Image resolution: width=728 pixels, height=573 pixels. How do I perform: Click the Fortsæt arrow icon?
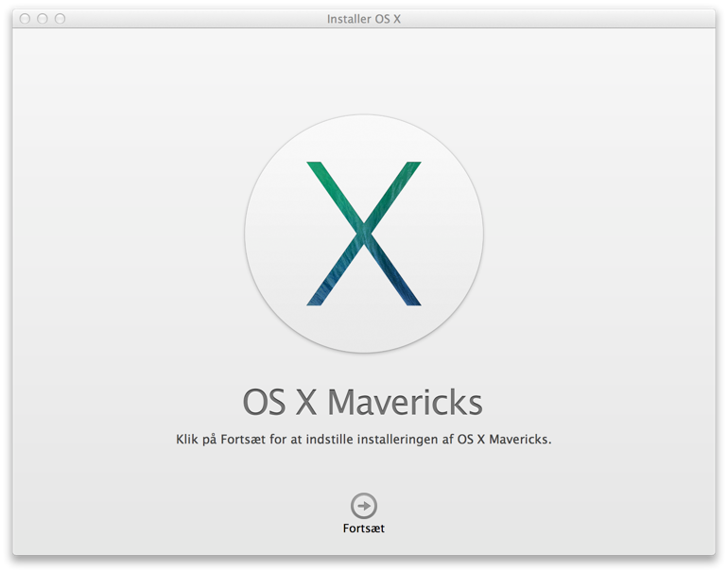coord(364,506)
